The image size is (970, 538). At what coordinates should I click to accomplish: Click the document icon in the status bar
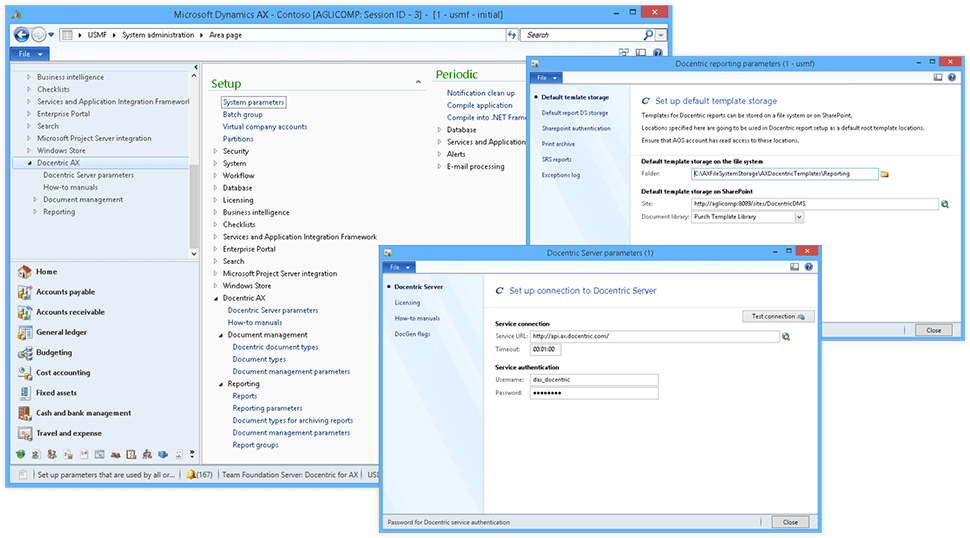point(23,475)
